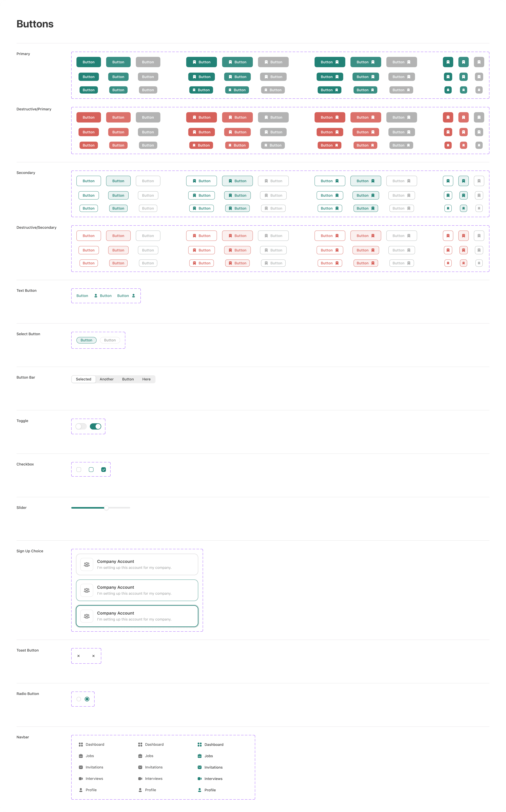Select the Here tab in Button Bar
This screenshot has width=506, height=812.
pos(146,379)
